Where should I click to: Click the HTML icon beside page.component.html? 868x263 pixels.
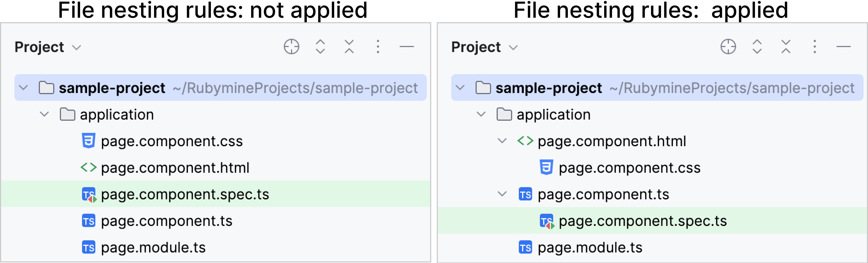[89, 168]
